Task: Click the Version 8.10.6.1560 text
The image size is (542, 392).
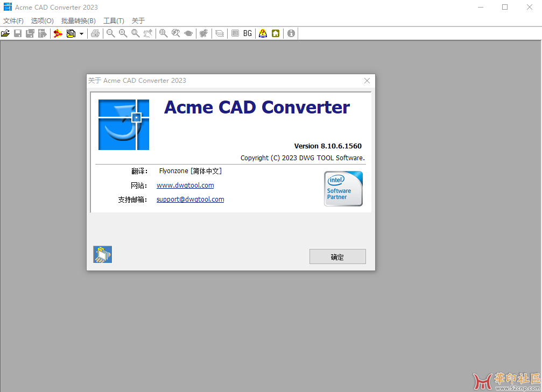Action: (328, 146)
